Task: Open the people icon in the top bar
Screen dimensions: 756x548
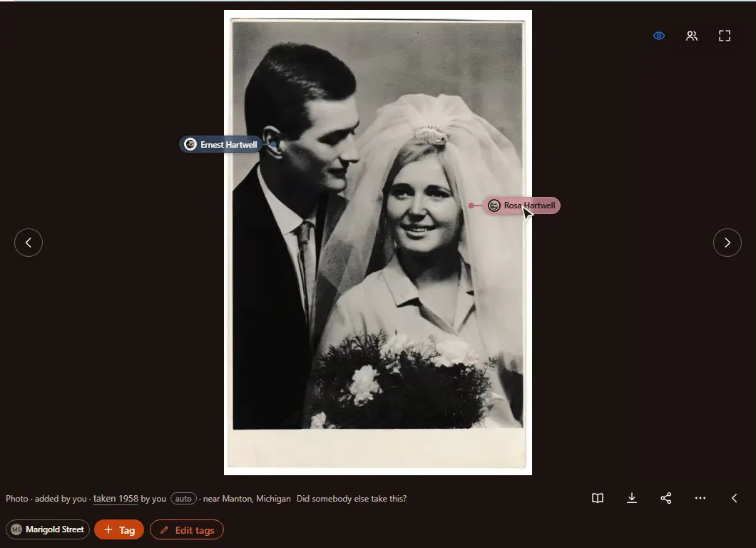Action: (x=691, y=36)
